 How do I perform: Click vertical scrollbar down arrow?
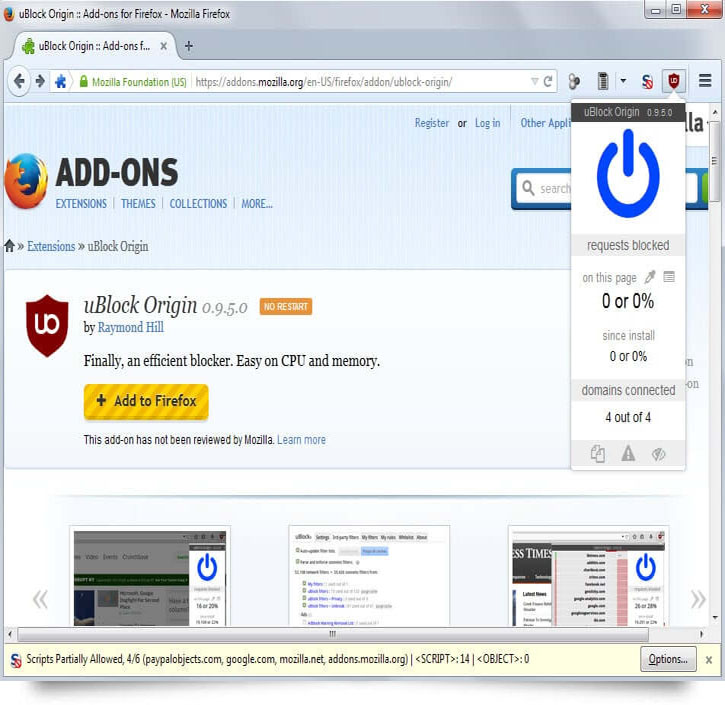point(714,618)
